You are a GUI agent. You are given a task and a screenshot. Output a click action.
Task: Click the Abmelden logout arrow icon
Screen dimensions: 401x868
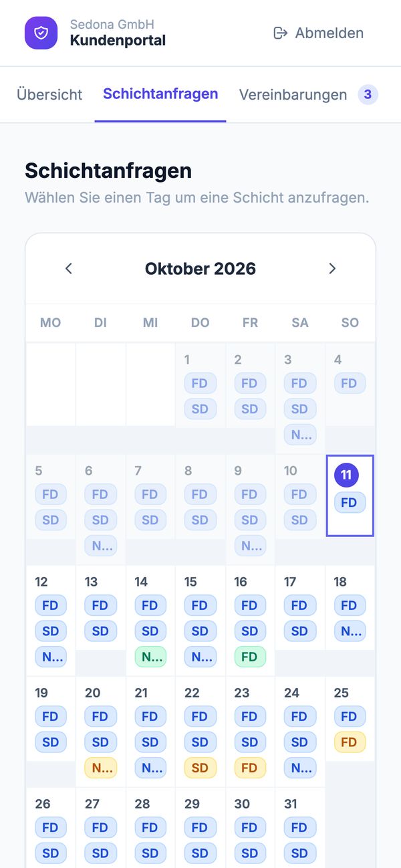281,33
